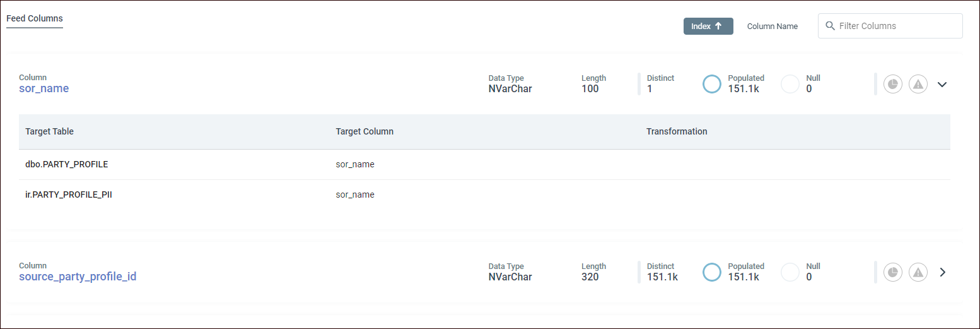The width and height of the screenshot is (980, 329).
Task: Sort columns by Index
Action: [708, 26]
